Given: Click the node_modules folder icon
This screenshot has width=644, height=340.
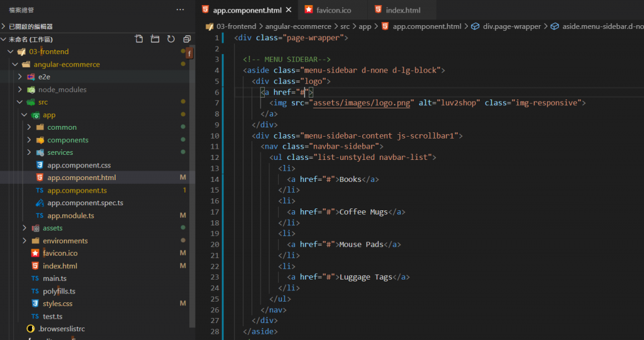Looking at the screenshot, I should click(31, 89).
